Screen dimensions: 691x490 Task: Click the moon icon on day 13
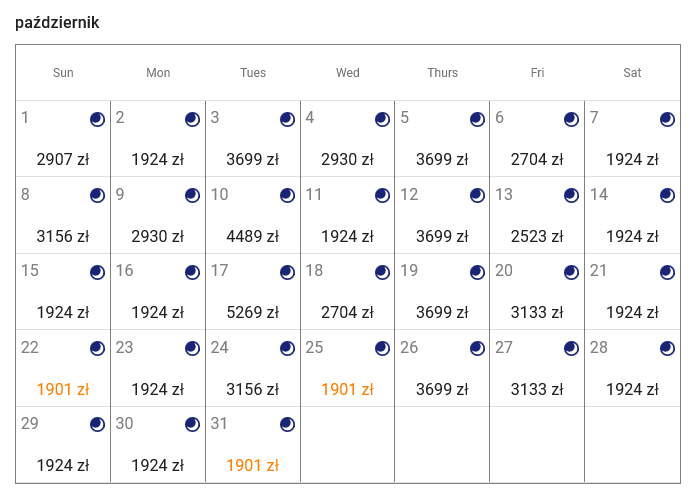point(572,196)
